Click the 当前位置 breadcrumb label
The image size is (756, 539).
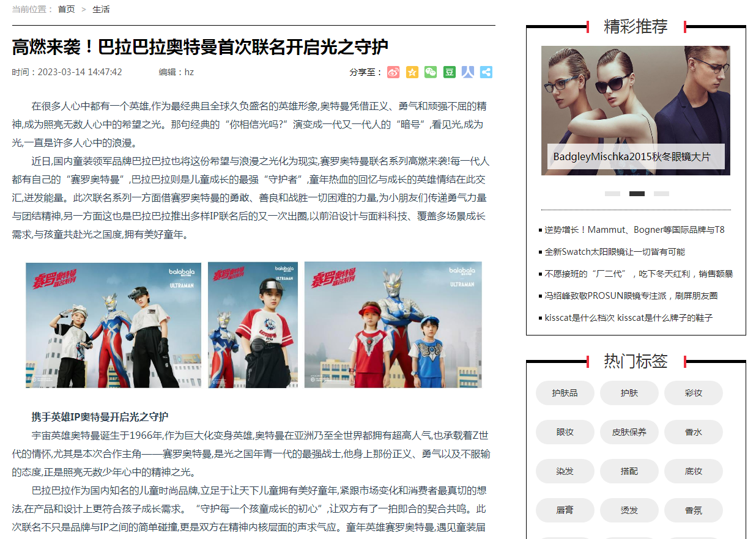coord(32,9)
